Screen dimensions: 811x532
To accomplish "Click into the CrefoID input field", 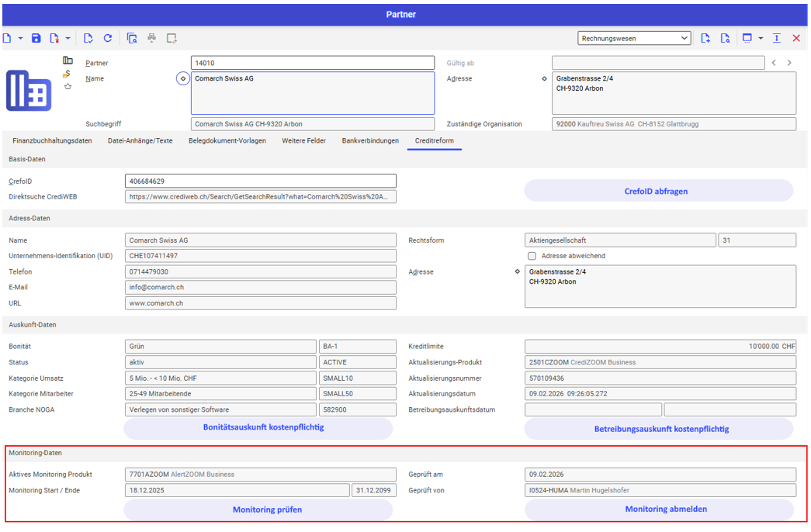I will [260, 181].
